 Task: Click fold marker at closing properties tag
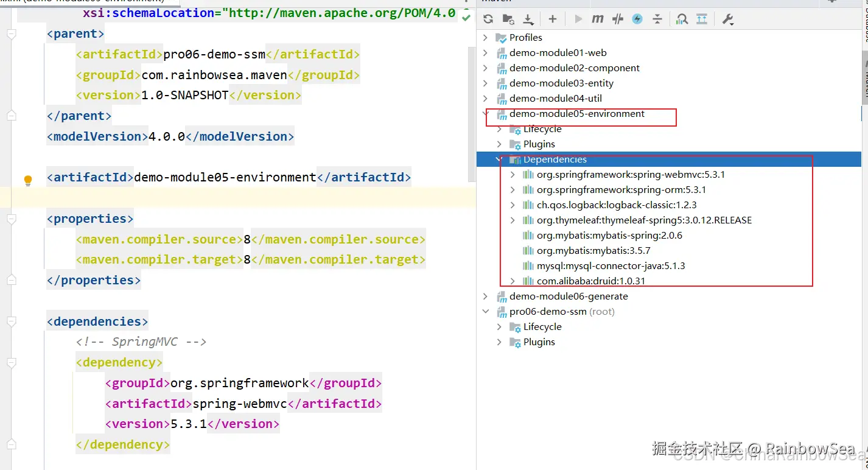pyautogui.click(x=12, y=281)
